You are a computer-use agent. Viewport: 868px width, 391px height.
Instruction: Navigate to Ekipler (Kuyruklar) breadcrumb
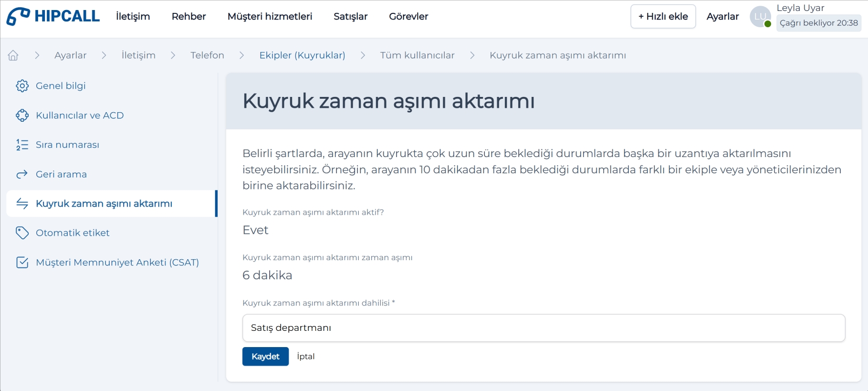pyautogui.click(x=302, y=55)
